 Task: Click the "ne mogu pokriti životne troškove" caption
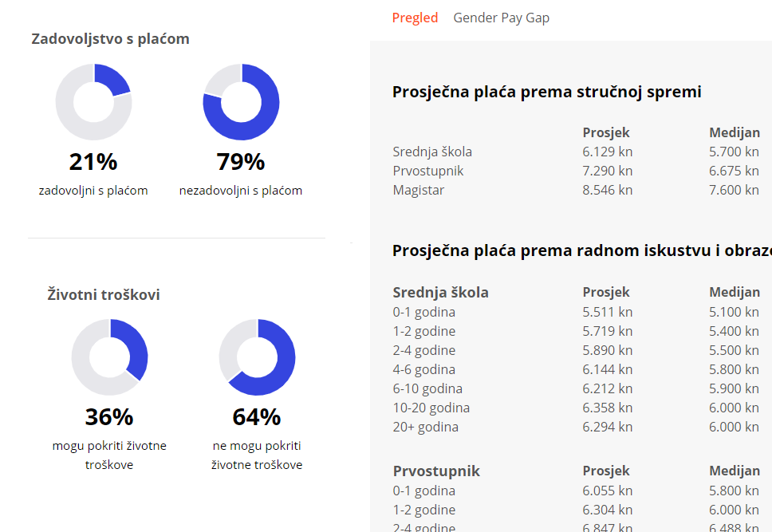click(x=257, y=455)
